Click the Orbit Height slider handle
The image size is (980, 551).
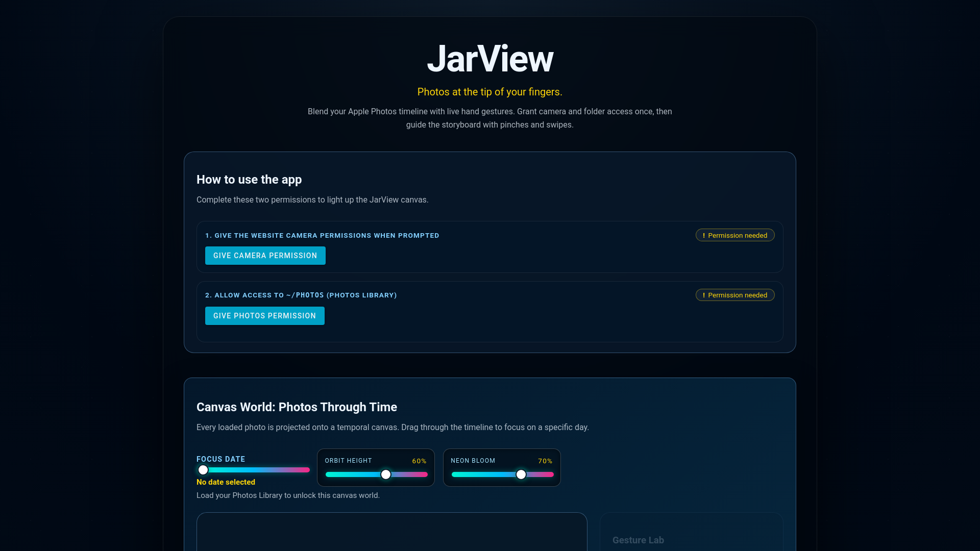pos(386,474)
